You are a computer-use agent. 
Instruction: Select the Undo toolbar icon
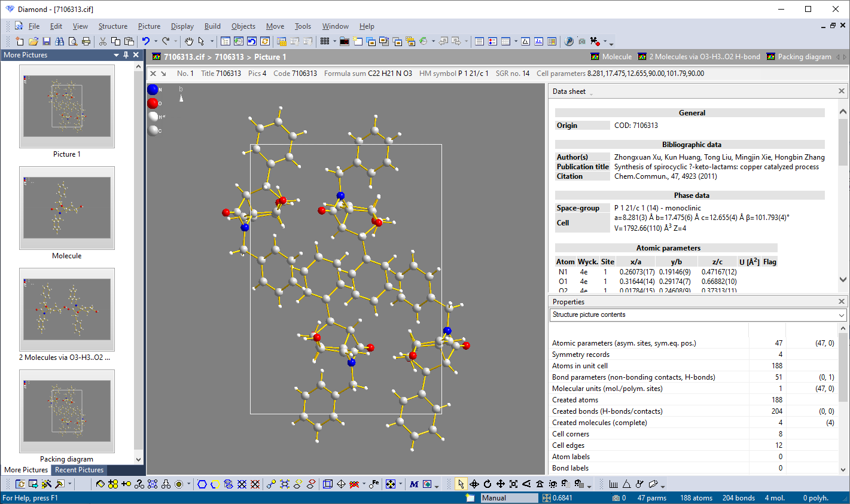coord(146,41)
